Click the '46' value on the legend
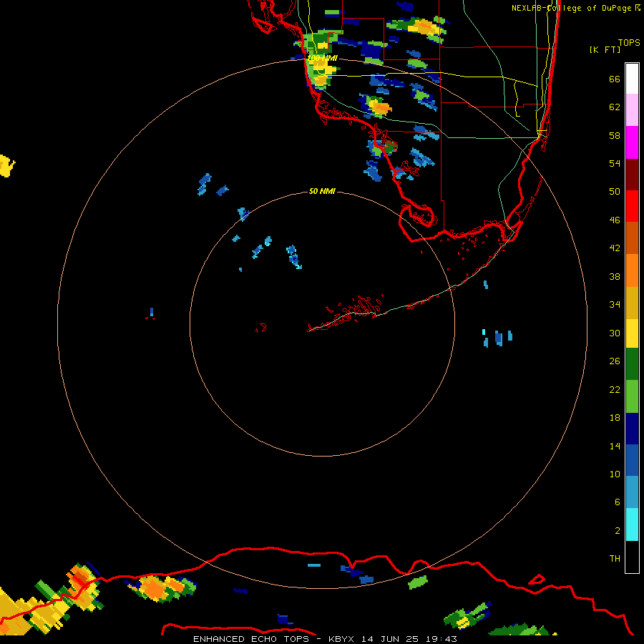This screenshot has height=644, width=644. (x=615, y=220)
